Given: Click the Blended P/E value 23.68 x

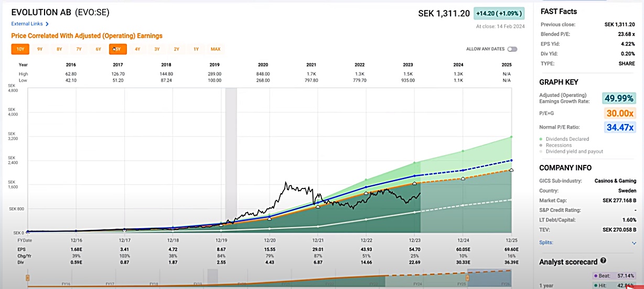Looking at the screenshot, I should (627, 34).
